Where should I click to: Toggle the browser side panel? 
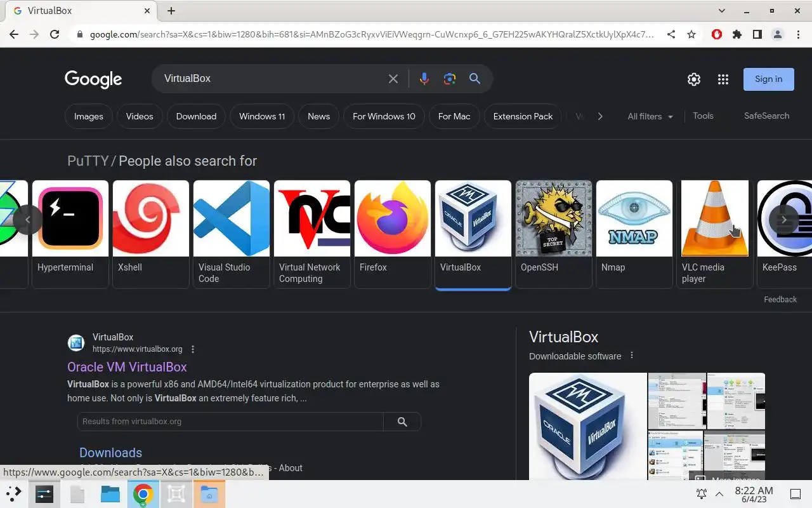[757, 34]
